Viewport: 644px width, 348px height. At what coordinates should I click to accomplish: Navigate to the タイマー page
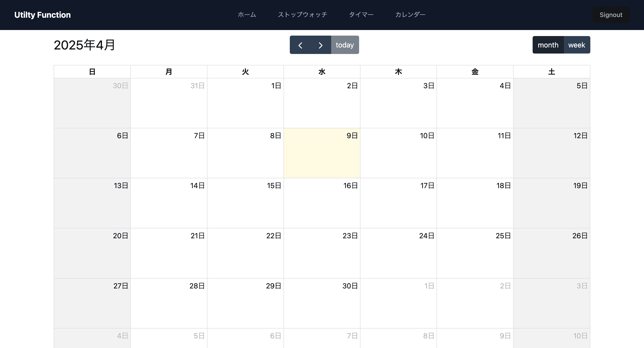[x=361, y=15]
